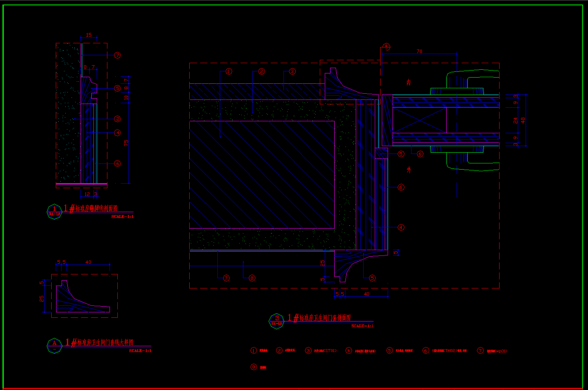Select the 48 door thickness dimension text

pos(524,120)
